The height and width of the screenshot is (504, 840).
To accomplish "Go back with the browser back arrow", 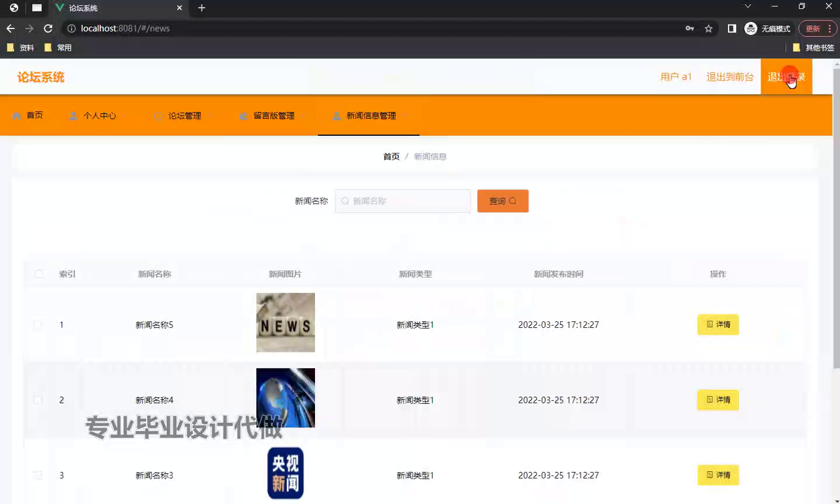I will click(x=10, y=29).
